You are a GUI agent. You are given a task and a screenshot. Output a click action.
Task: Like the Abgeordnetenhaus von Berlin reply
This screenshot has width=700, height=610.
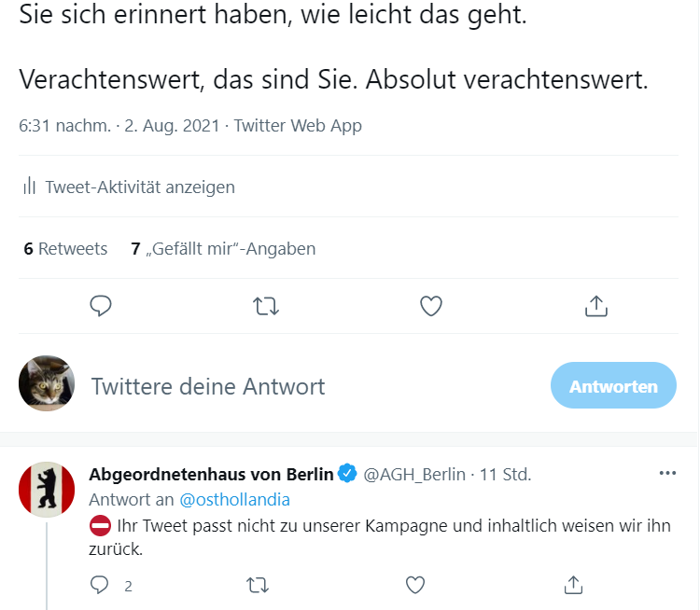click(416, 585)
